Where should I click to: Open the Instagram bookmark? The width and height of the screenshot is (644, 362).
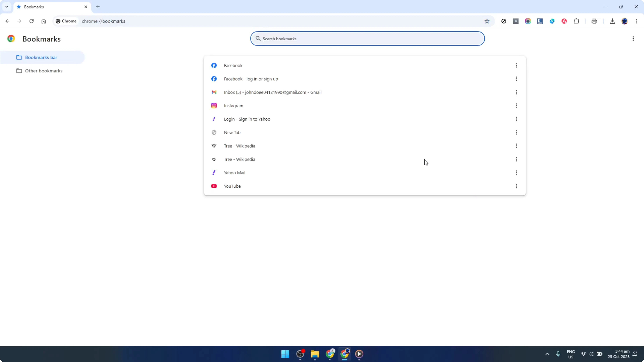pos(365,106)
